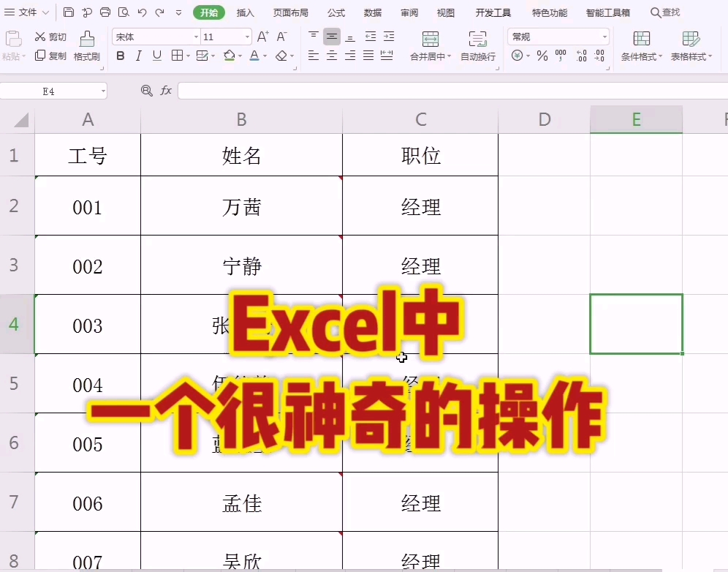
Task: Toggle align left
Action: coord(314,56)
